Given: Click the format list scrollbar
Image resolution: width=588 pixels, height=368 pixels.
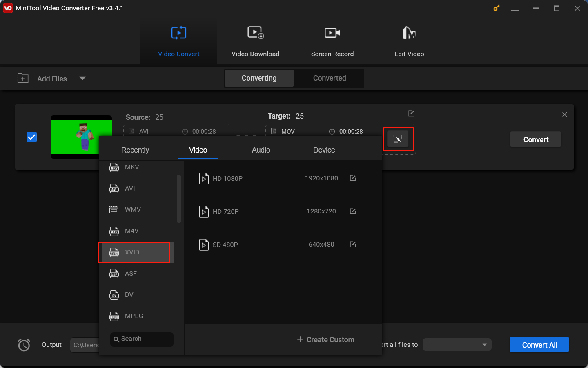Looking at the screenshot, I should click(179, 199).
